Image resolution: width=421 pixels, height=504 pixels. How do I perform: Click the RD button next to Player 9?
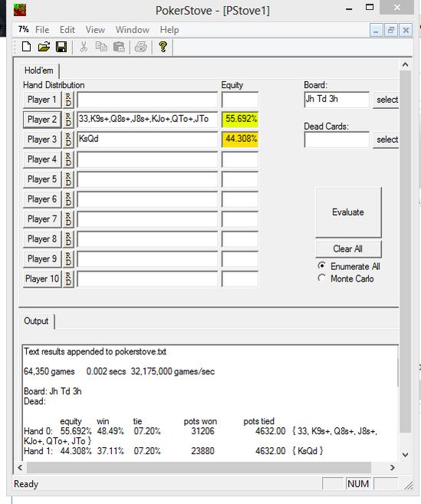pyautogui.click(x=68, y=259)
